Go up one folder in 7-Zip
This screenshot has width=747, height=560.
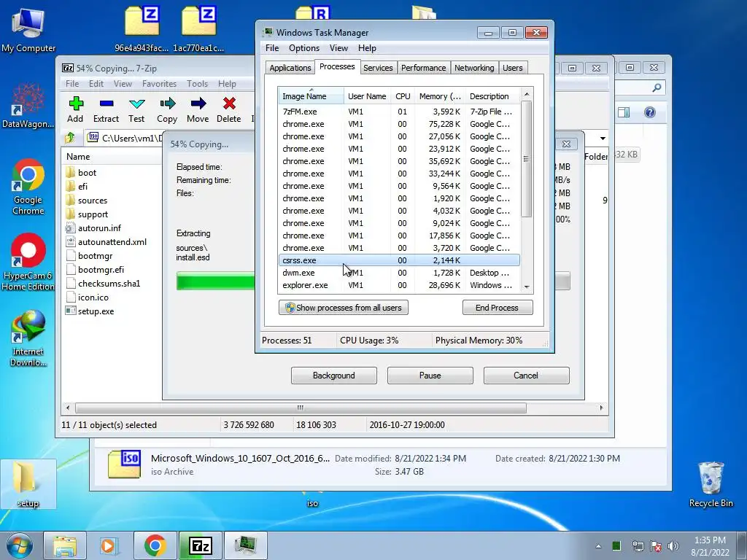coord(70,138)
